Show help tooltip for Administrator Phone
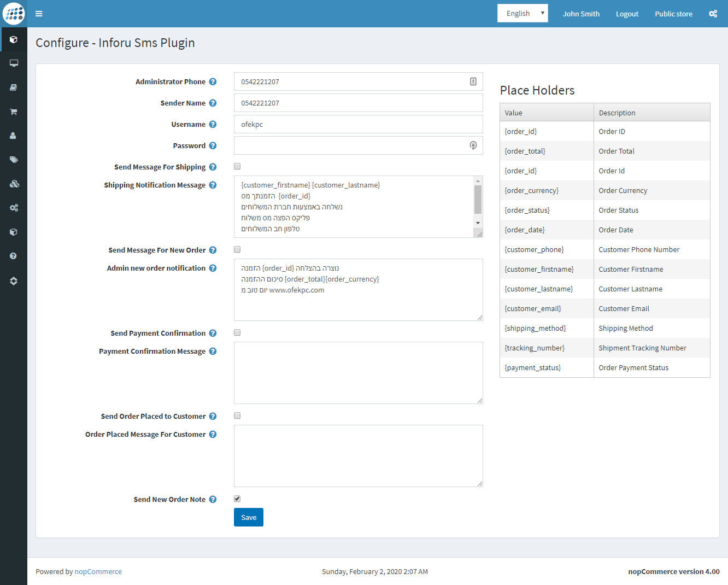Image resolution: width=728 pixels, height=585 pixels. 213,81
